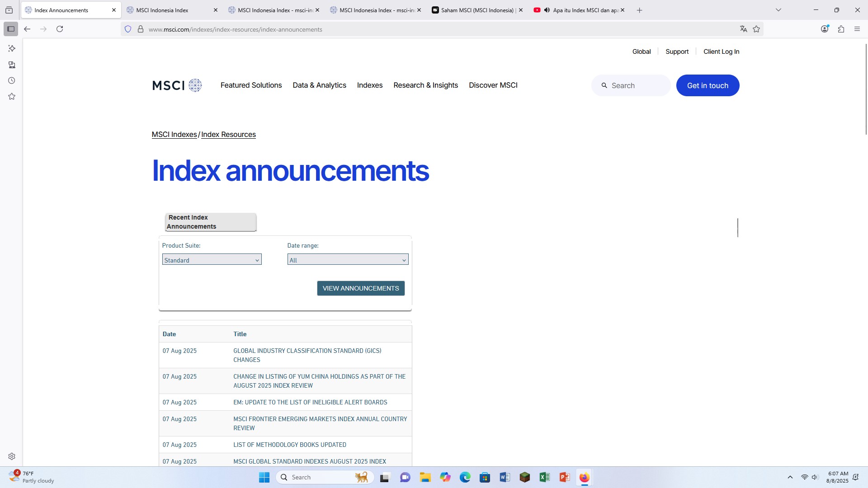Screen dimensions: 868x488
Task: List all tabs chevron button
Action: [778, 10]
